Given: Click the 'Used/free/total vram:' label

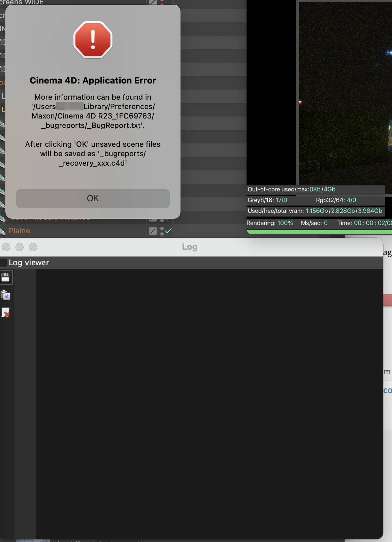Looking at the screenshot, I should pyautogui.click(x=276, y=211).
